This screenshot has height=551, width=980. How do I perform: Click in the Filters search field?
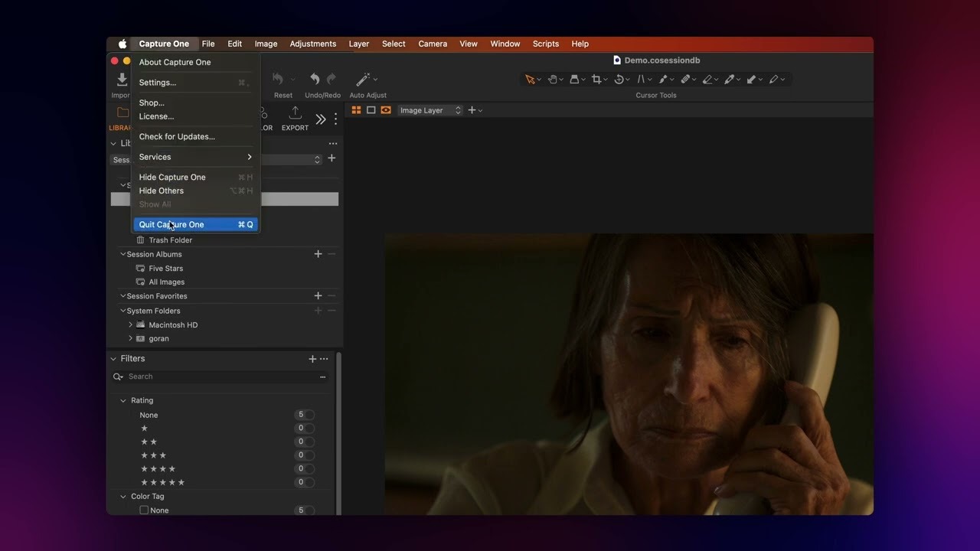222,377
